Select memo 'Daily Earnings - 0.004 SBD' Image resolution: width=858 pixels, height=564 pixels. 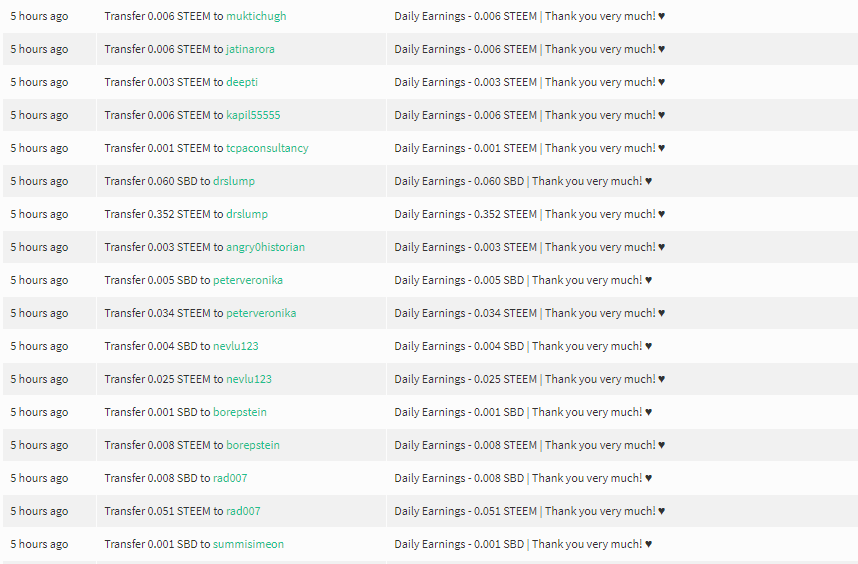459,346
